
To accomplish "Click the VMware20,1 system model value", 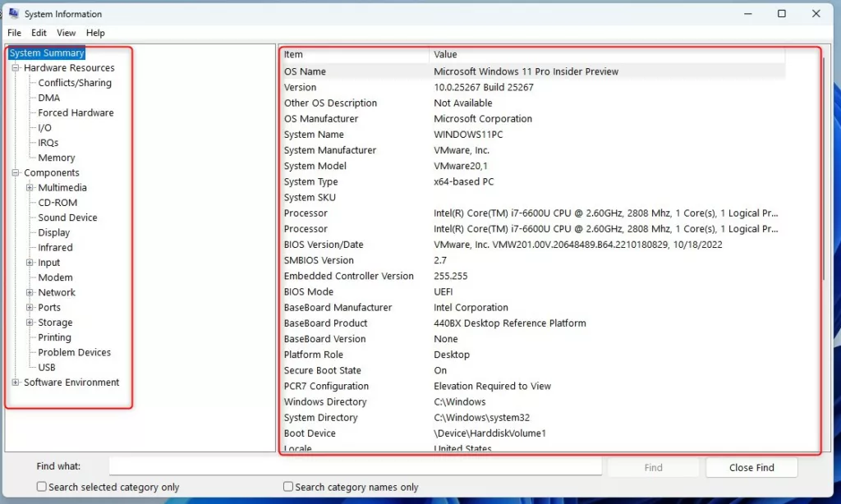I will tap(461, 166).
